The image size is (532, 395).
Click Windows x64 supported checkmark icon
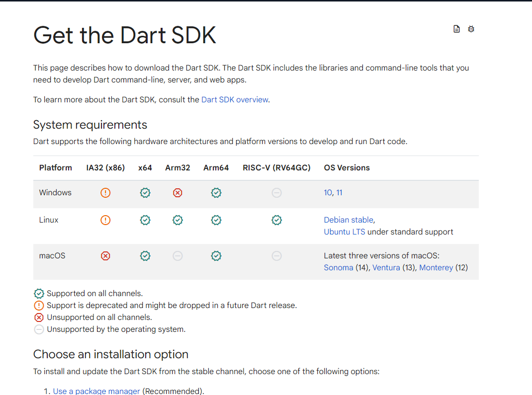click(x=145, y=193)
